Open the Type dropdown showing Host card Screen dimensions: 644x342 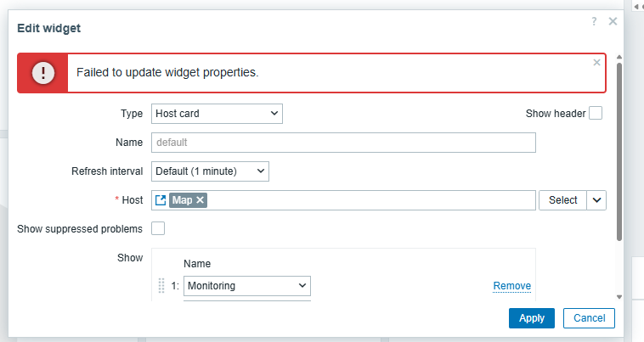[217, 114]
